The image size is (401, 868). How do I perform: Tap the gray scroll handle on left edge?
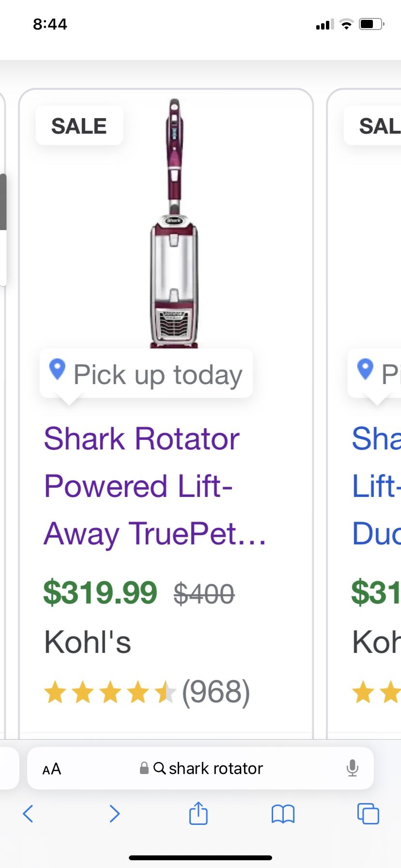pyautogui.click(x=3, y=201)
